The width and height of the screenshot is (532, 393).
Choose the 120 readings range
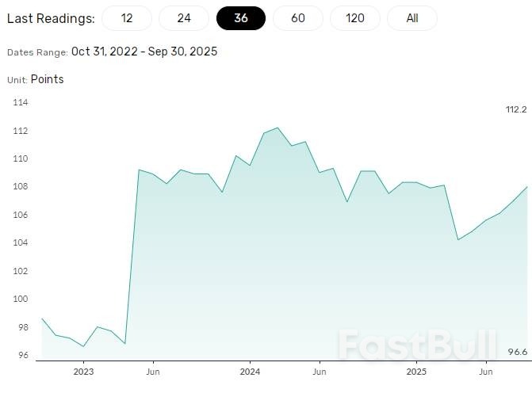355,17
